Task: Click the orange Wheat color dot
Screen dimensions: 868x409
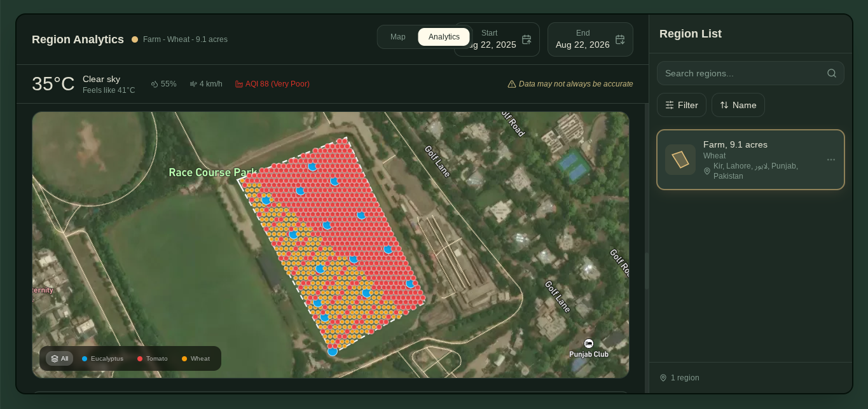Action: (184, 359)
